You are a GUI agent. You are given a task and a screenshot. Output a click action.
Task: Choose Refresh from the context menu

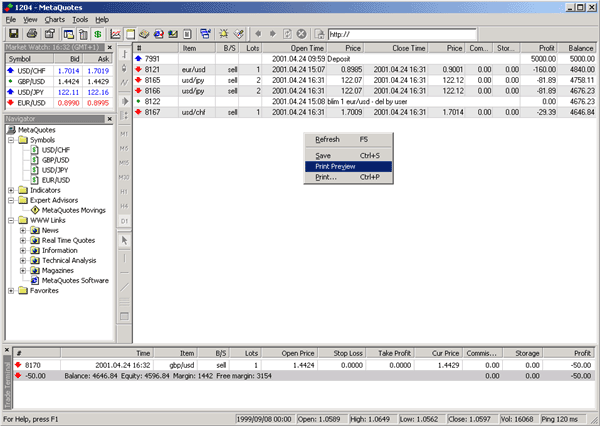[348, 140]
